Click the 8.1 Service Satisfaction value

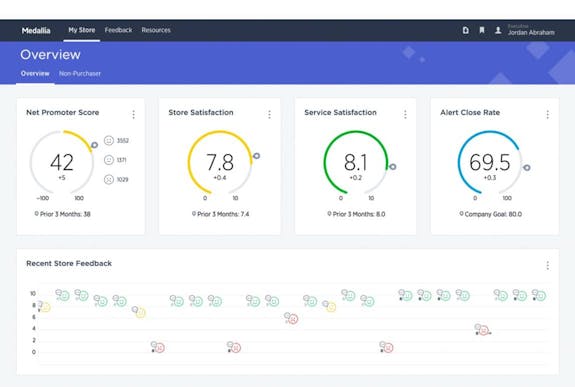coord(355,163)
